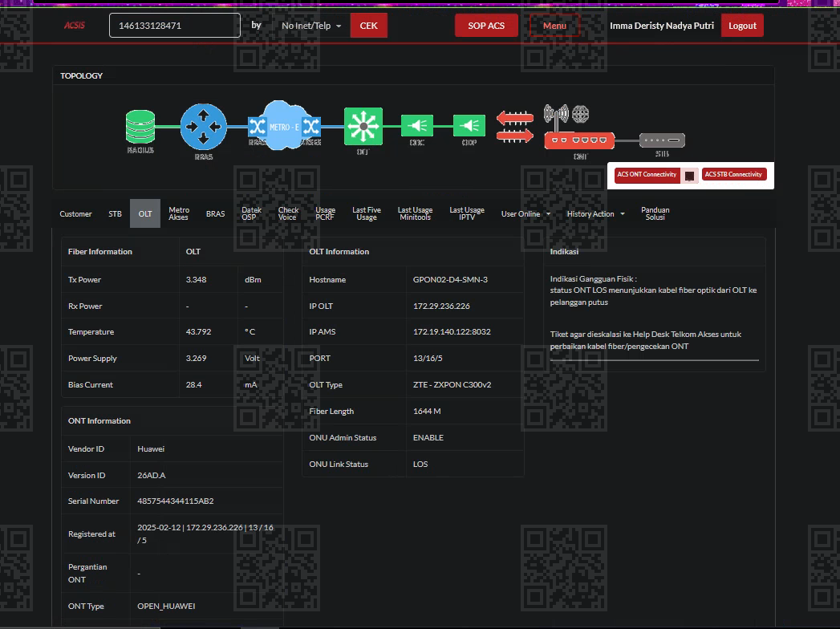
Task: Click the Tiket agar dieskalasi escalation note
Action: 646,340
